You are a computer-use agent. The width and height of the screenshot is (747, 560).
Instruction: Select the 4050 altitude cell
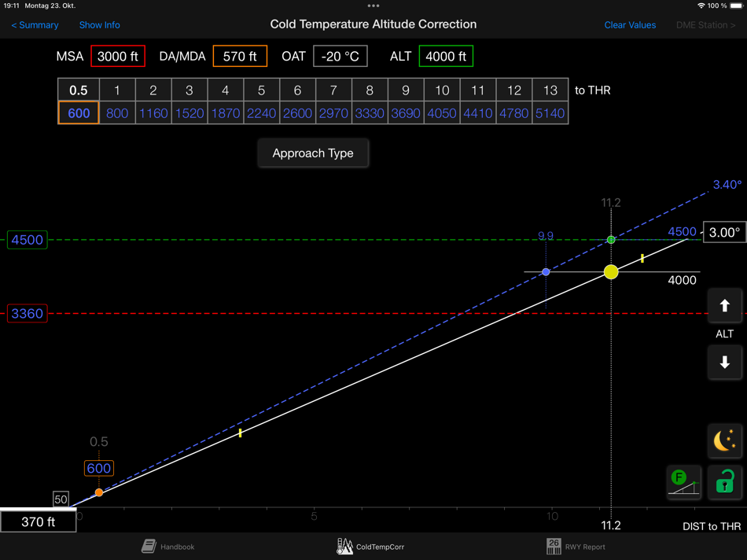point(442,113)
